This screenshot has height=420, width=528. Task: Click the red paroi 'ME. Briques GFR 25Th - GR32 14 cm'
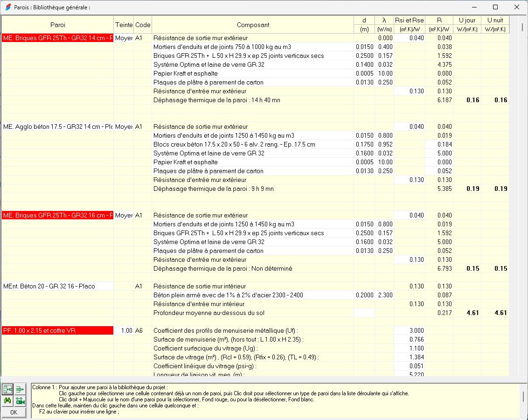pos(56,38)
